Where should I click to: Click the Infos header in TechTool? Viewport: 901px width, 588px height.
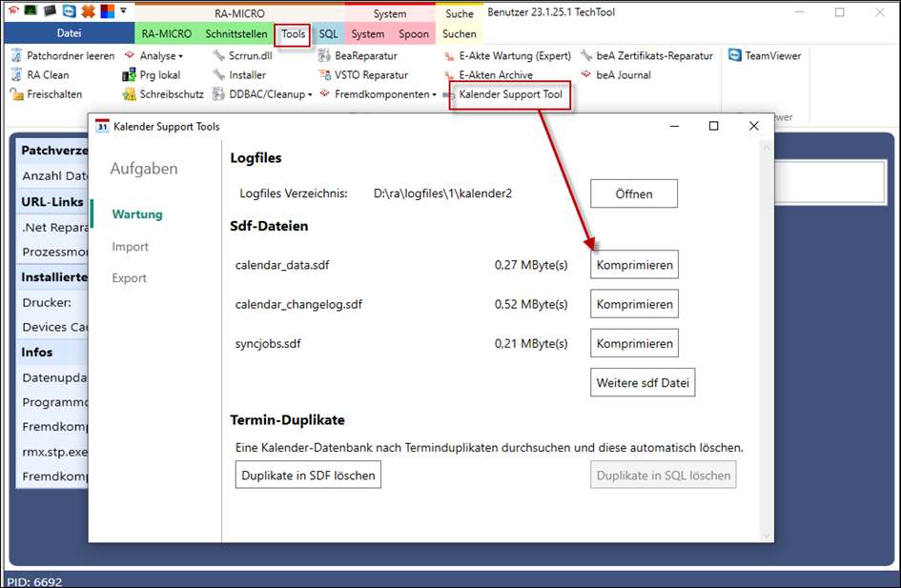(52, 352)
